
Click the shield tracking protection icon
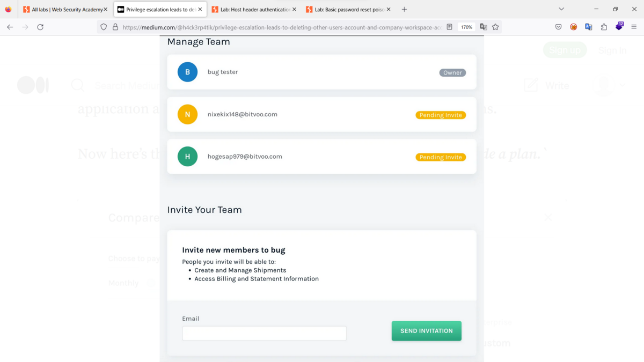(x=104, y=27)
